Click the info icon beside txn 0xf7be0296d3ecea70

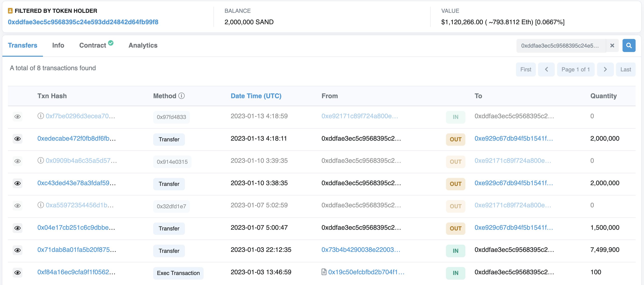pos(41,116)
